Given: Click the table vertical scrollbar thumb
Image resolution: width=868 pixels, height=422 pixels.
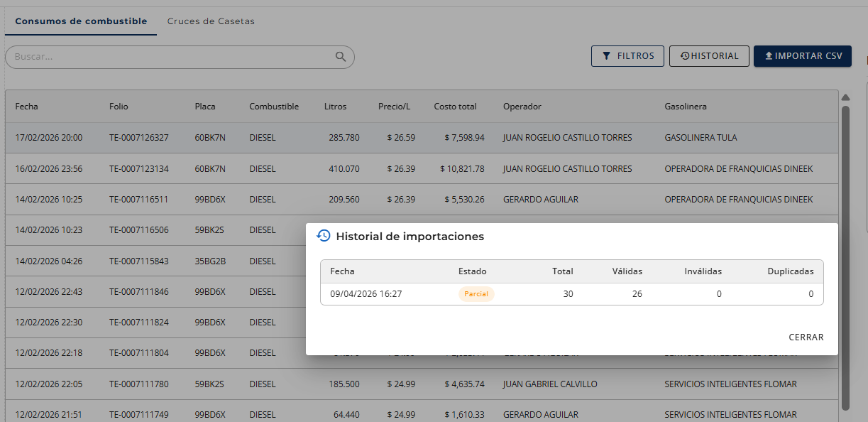Looking at the screenshot, I should pyautogui.click(x=845, y=257).
